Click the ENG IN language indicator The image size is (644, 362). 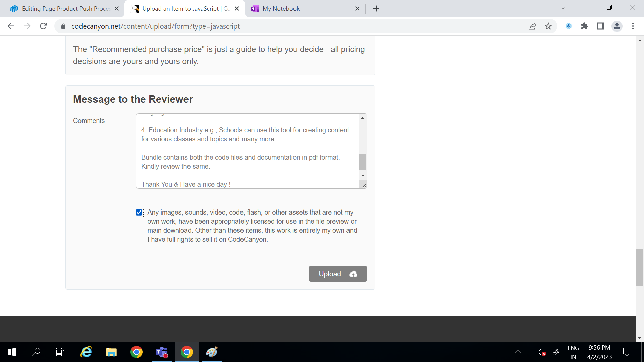[573, 352]
